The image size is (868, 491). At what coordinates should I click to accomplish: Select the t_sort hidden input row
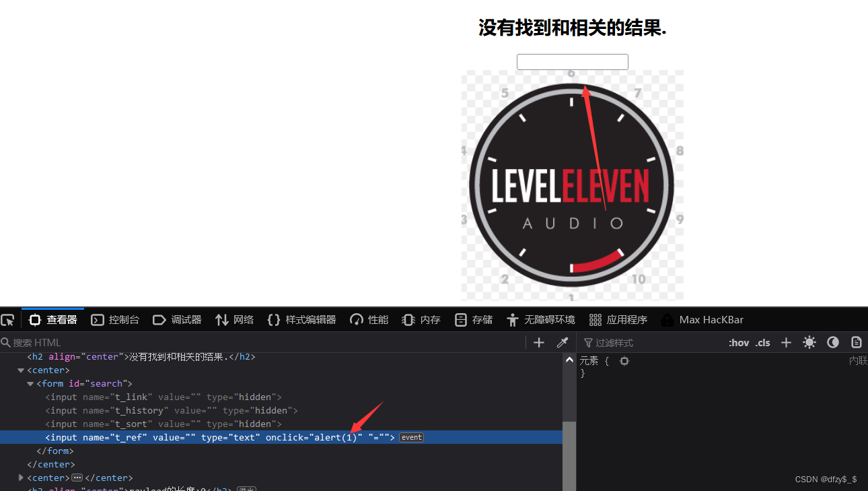click(281, 424)
